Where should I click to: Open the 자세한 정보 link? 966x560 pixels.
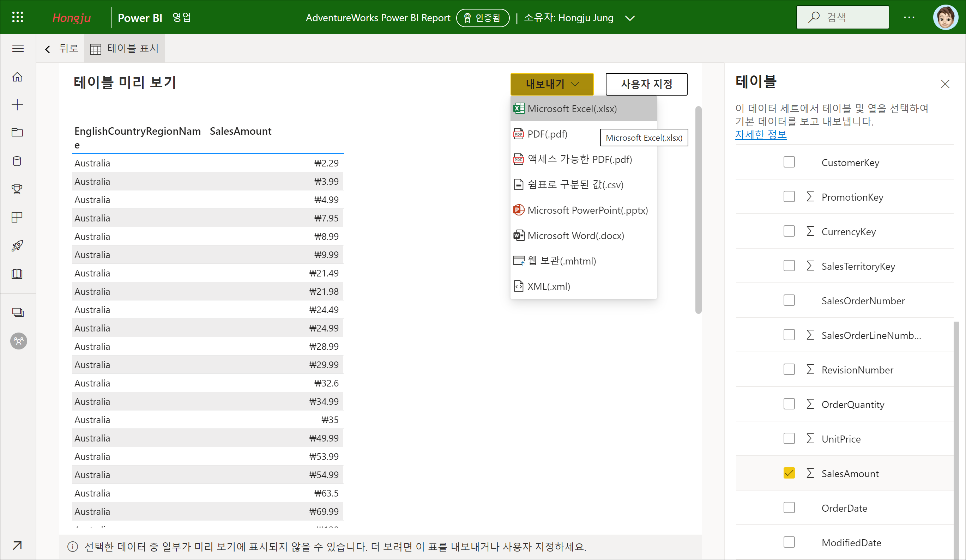(x=761, y=134)
